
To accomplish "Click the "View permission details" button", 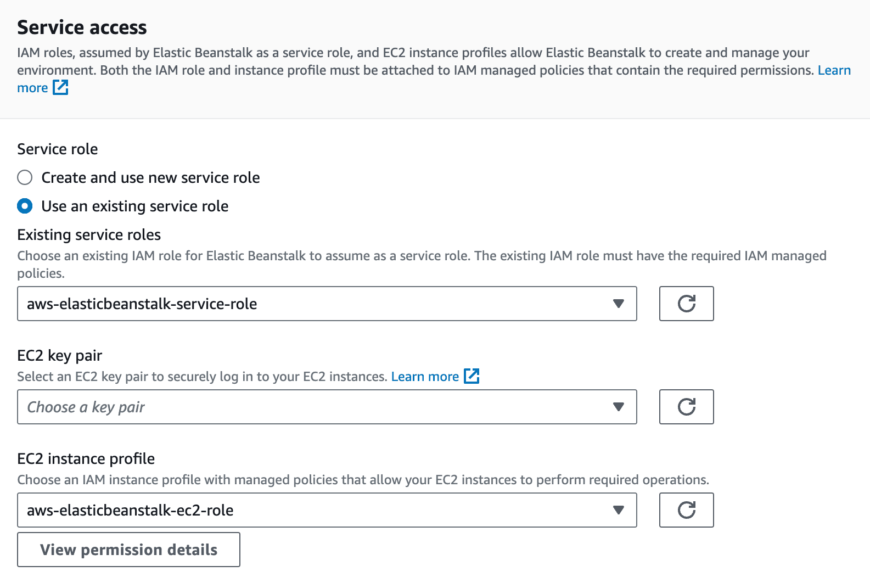I will pos(128,550).
